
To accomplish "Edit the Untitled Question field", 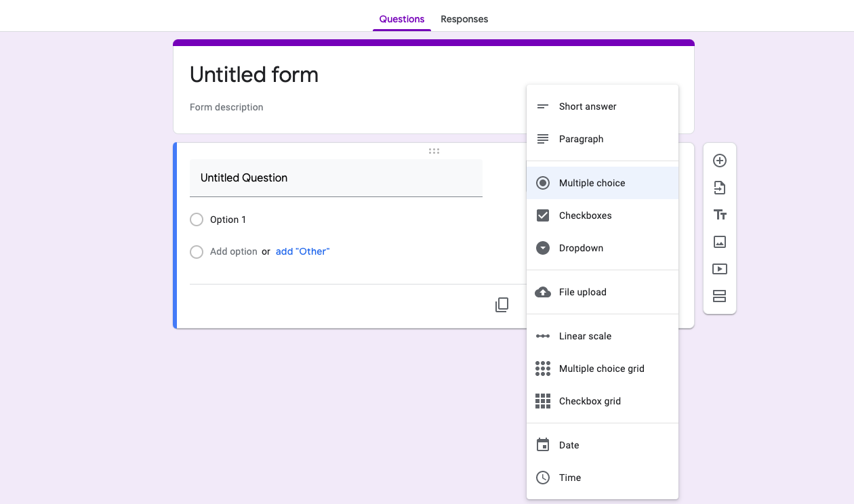I will tap(336, 178).
